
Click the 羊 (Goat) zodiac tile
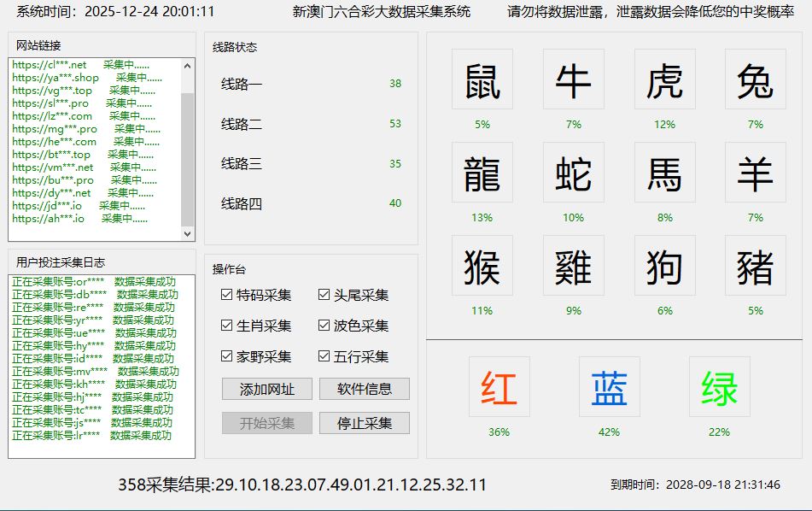coord(755,173)
